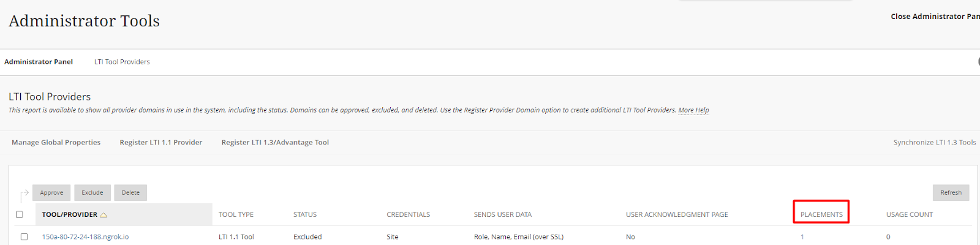
Task: Select the 150a-80-72-24-188.ngrok.io row checkbox
Action: (24, 237)
